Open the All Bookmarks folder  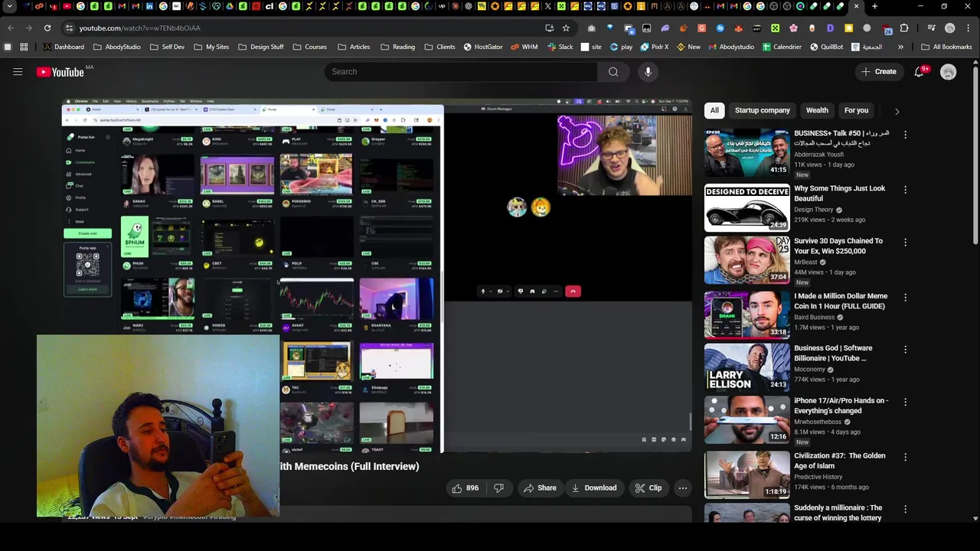click(x=946, y=47)
